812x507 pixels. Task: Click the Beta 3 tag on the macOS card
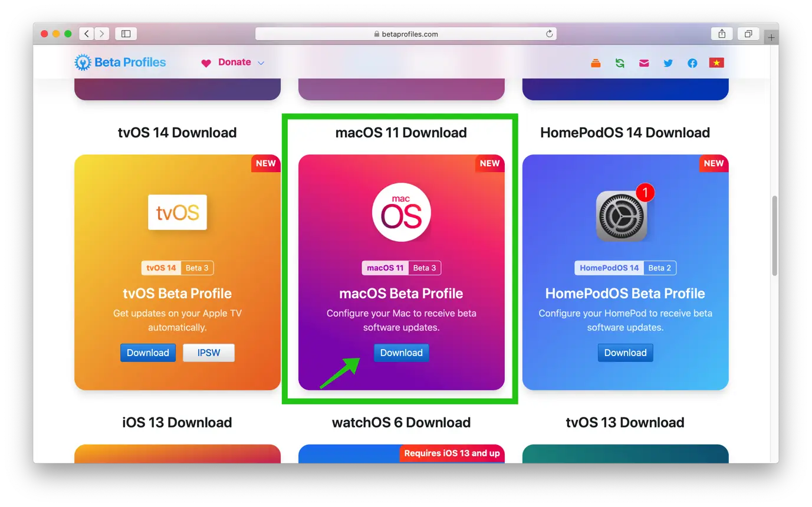click(x=425, y=268)
